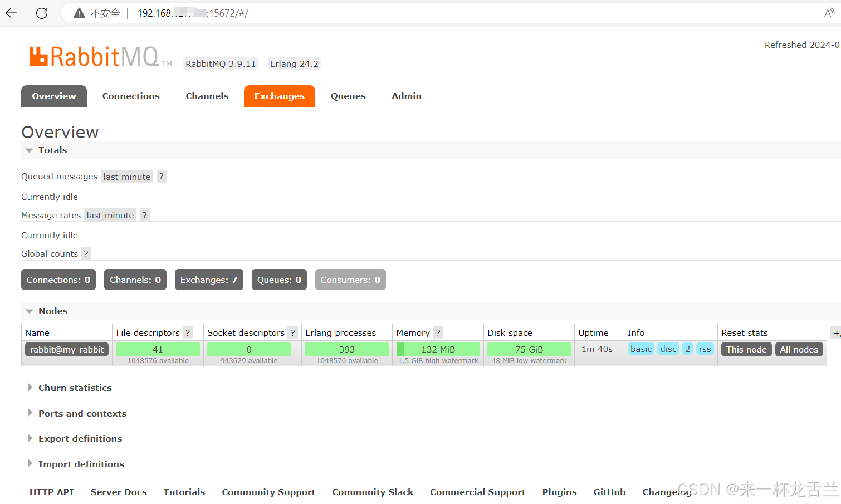Screen dimensions: 841x504
Task: Click the help icon for Socket descriptors
Action: [x=293, y=332]
